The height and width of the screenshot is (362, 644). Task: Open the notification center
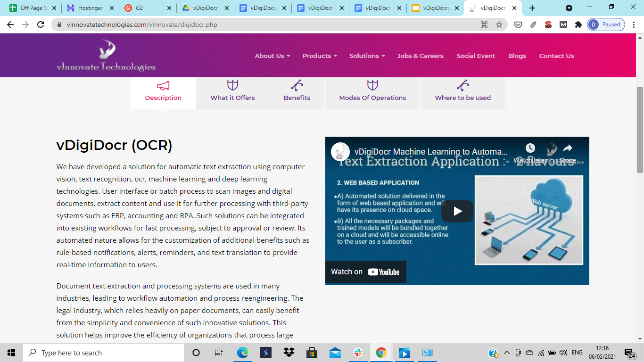point(630,353)
